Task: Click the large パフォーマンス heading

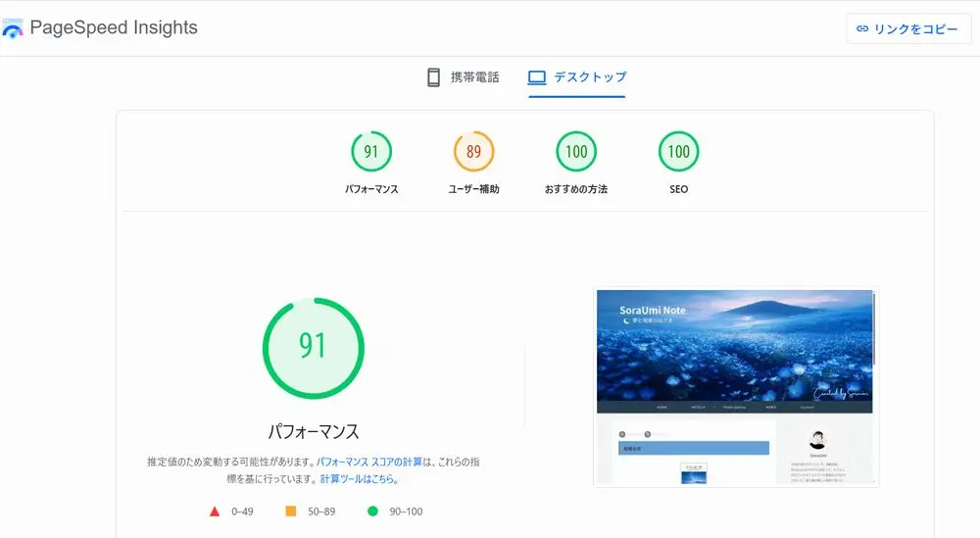Action: coord(314,431)
